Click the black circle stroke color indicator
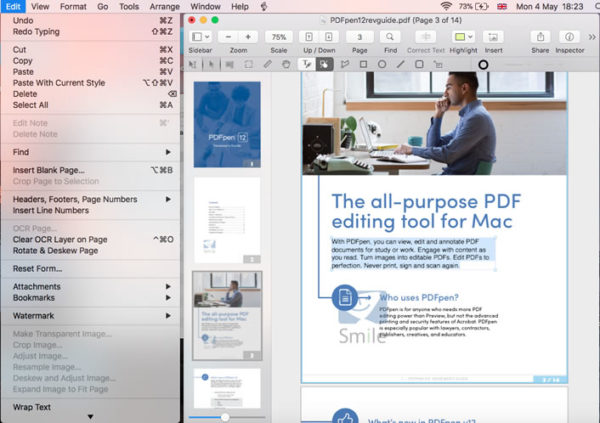600x423 pixels. 483,65
